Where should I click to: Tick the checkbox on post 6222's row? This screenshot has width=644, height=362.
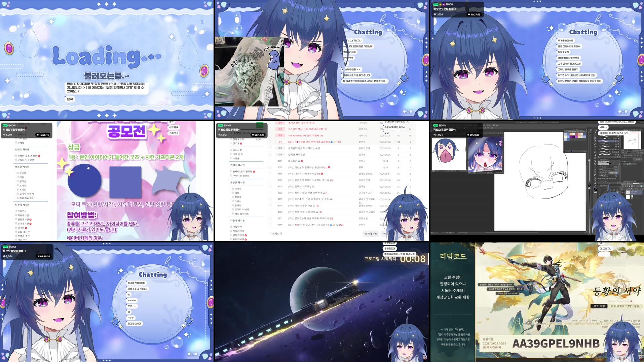click(x=270, y=193)
